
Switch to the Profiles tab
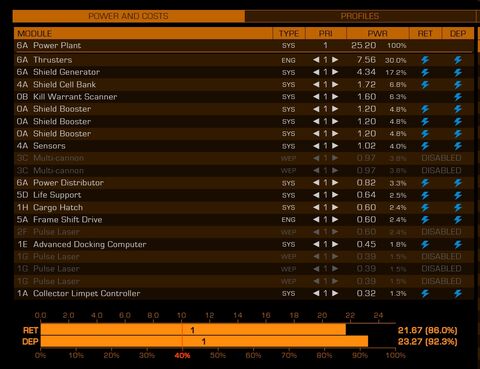pyautogui.click(x=360, y=16)
